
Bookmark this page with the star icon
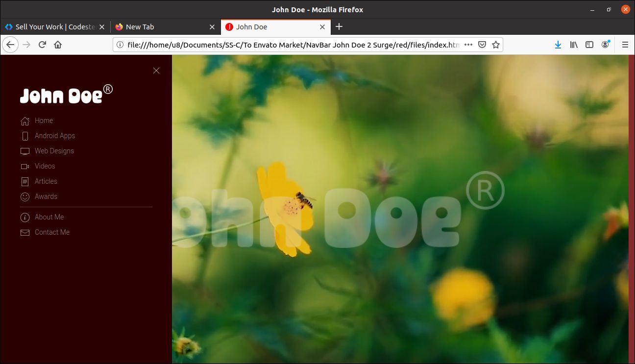[x=496, y=45]
